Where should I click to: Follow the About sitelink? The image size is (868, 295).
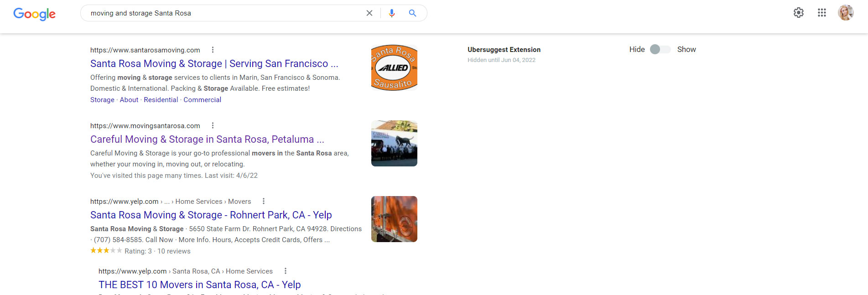click(129, 100)
